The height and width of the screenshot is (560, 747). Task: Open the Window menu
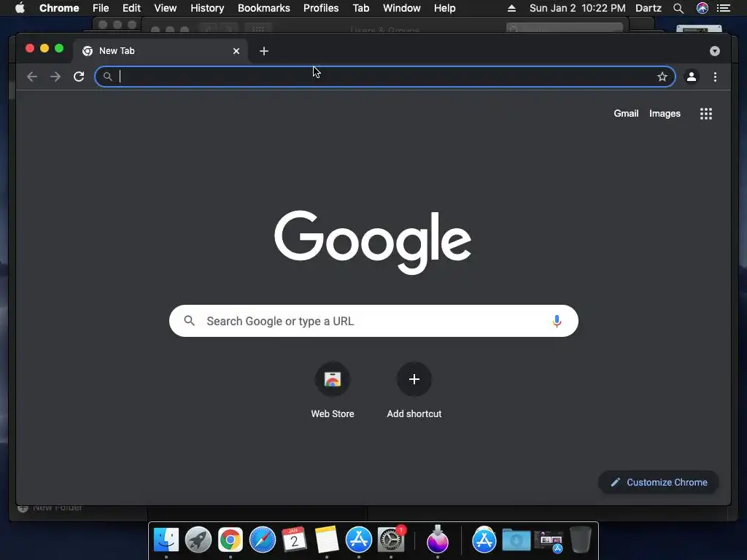pyautogui.click(x=402, y=8)
